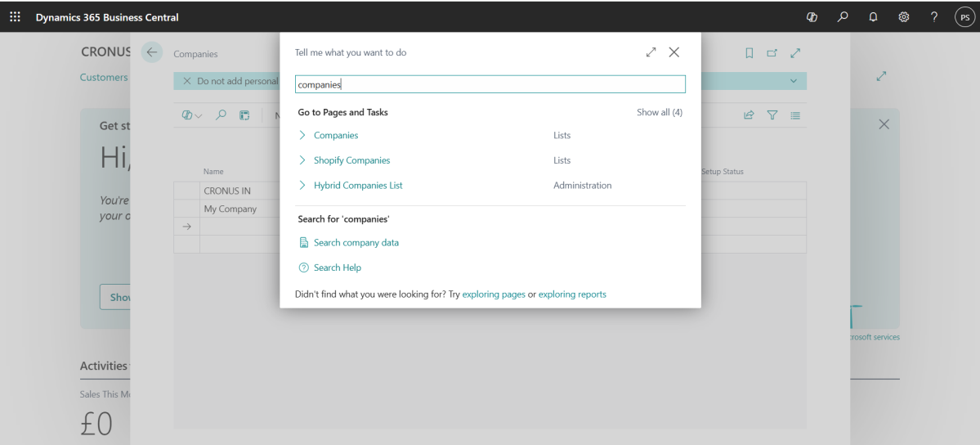980x445 pixels.
Task: Dismiss the personal data notification
Action: pos(187,81)
